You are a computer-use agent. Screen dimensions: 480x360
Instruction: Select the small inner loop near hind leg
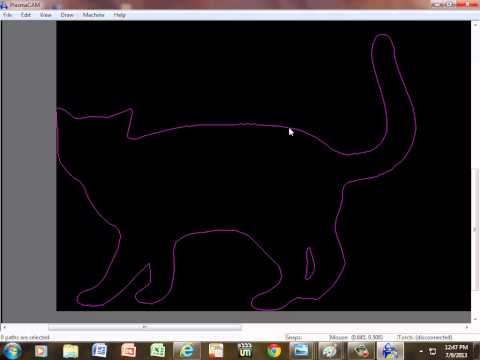point(306,263)
